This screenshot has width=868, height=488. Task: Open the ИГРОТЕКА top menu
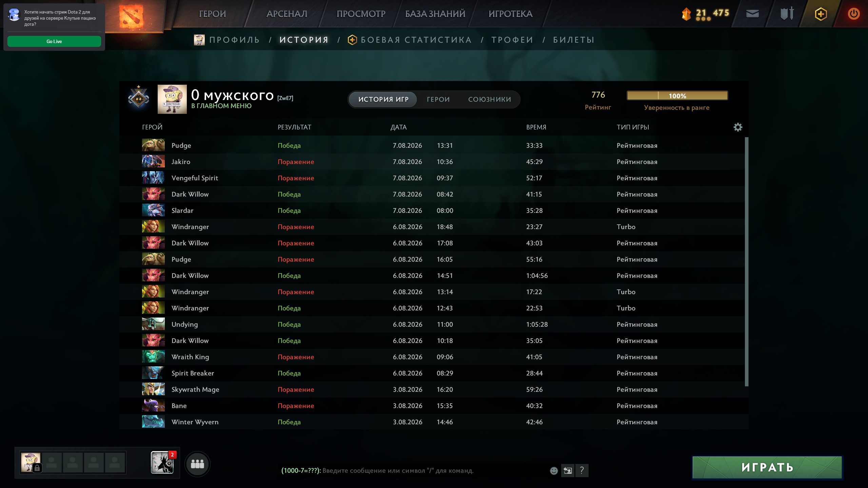[510, 14]
